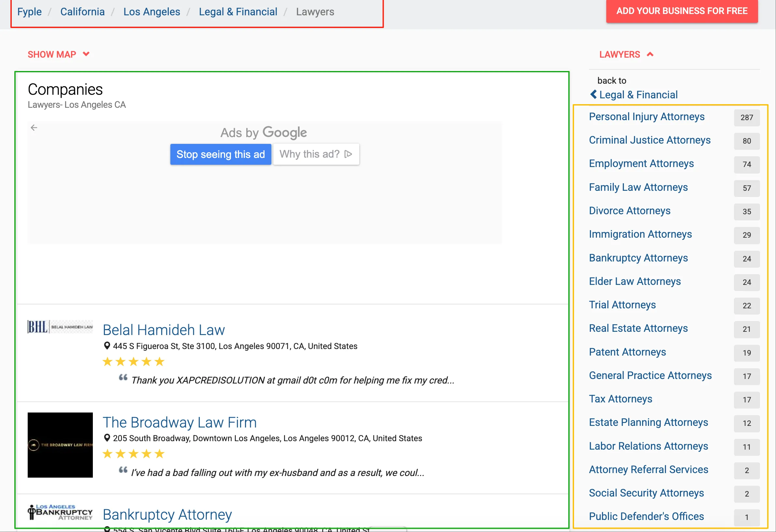The height and width of the screenshot is (532, 776).
Task: Click the 57 count badge
Action: point(747,188)
